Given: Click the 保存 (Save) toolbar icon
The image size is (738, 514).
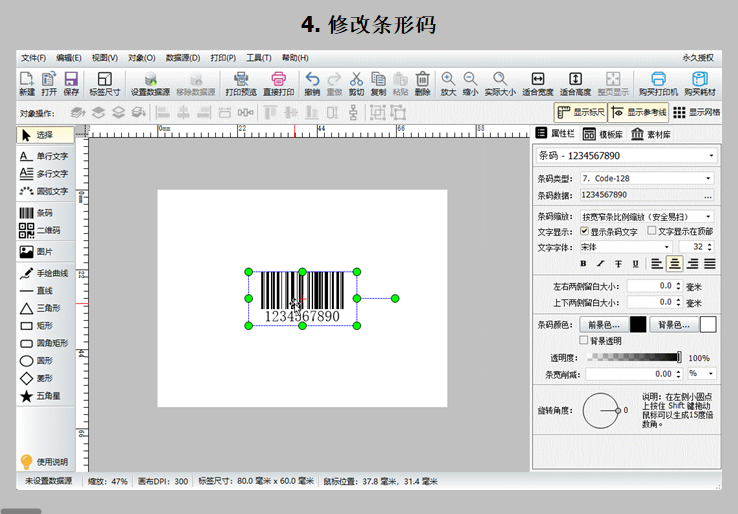Looking at the screenshot, I should click(71, 84).
